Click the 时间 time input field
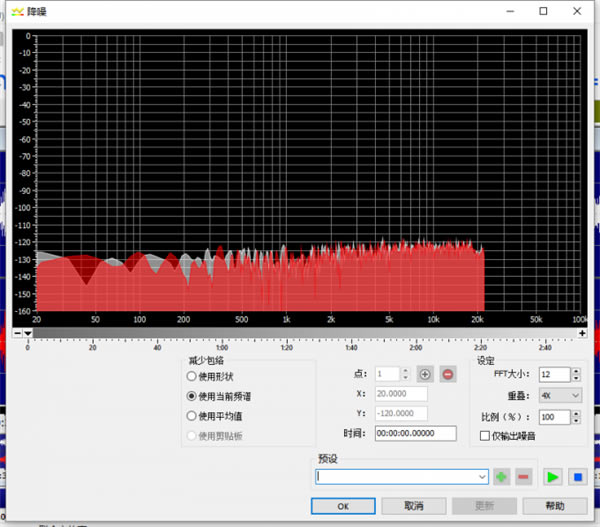Image resolution: width=600 pixels, height=527 pixels. click(415, 434)
